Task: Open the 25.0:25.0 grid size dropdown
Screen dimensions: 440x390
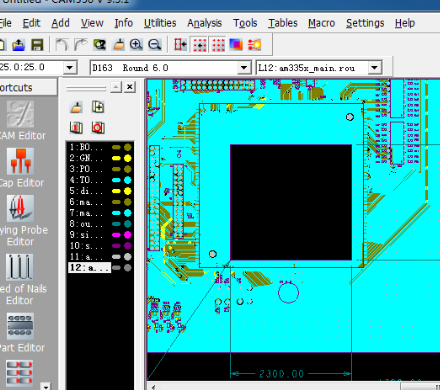Action: tap(69, 68)
